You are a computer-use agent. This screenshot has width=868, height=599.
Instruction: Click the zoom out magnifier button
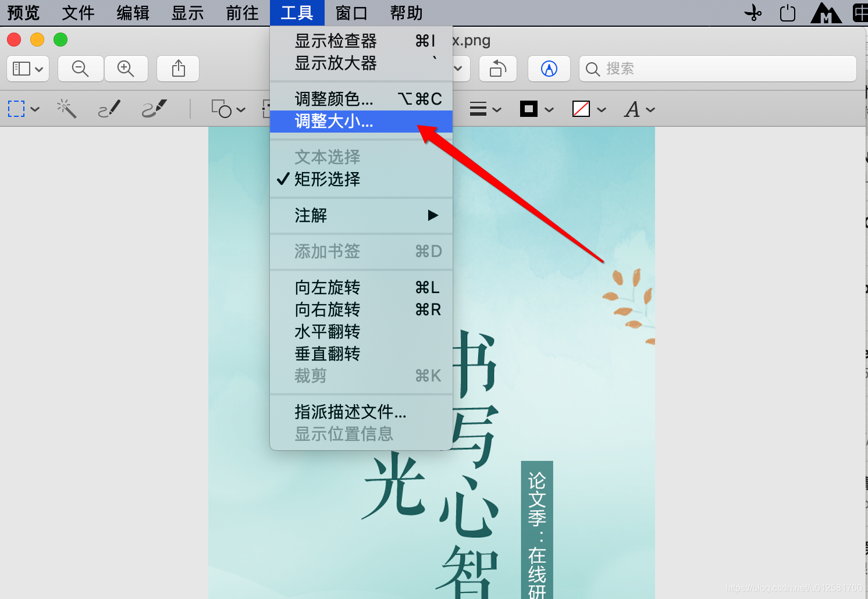point(80,69)
